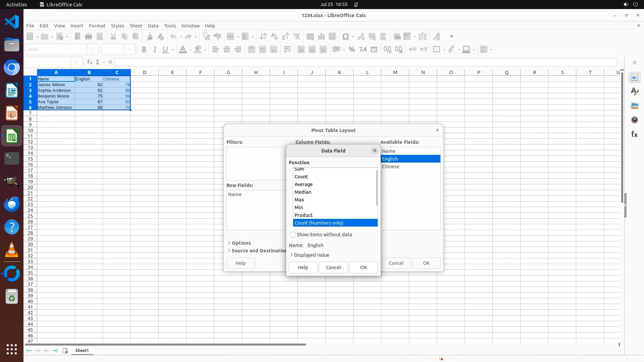This screenshot has height=362, width=644.
Task: Open the sidebar Properties icon
Action: tap(634, 78)
